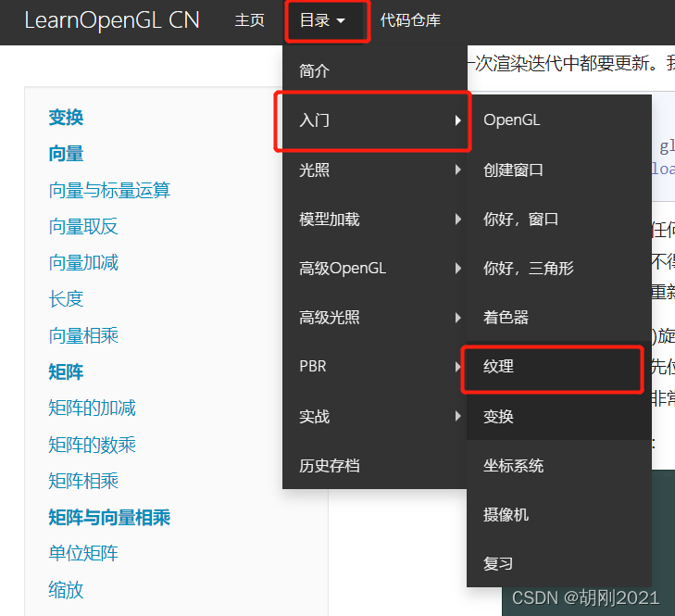This screenshot has width=675, height=616.
Task: Jump to 矩阵与向量相乘 section
Action: pyautogui.click(x=109, y=518)
